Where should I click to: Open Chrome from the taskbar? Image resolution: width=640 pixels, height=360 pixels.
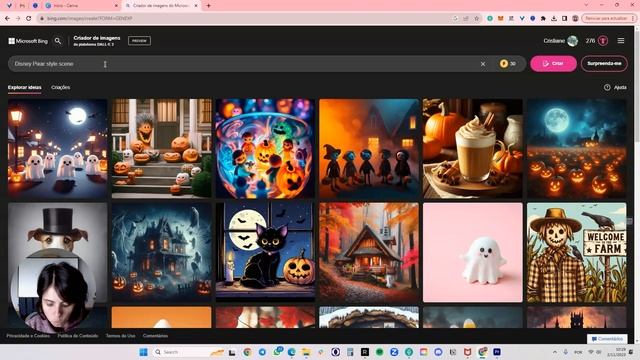(x=247, y=352)
